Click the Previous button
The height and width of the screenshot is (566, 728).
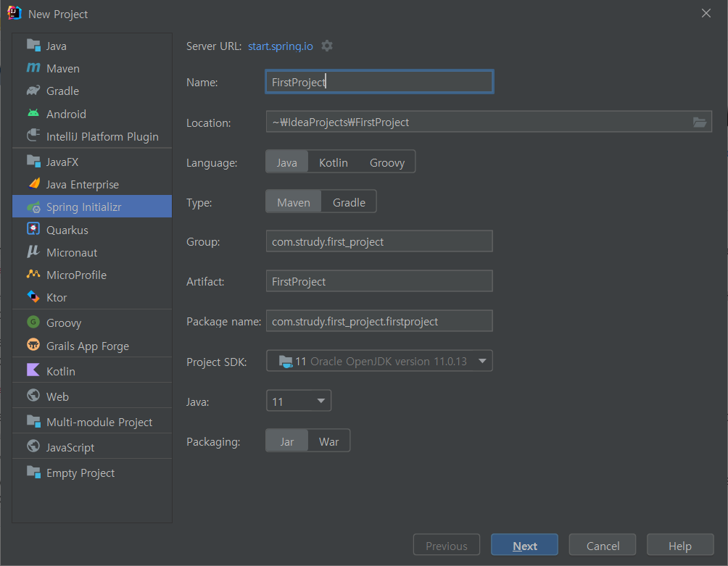coord(447,545)
